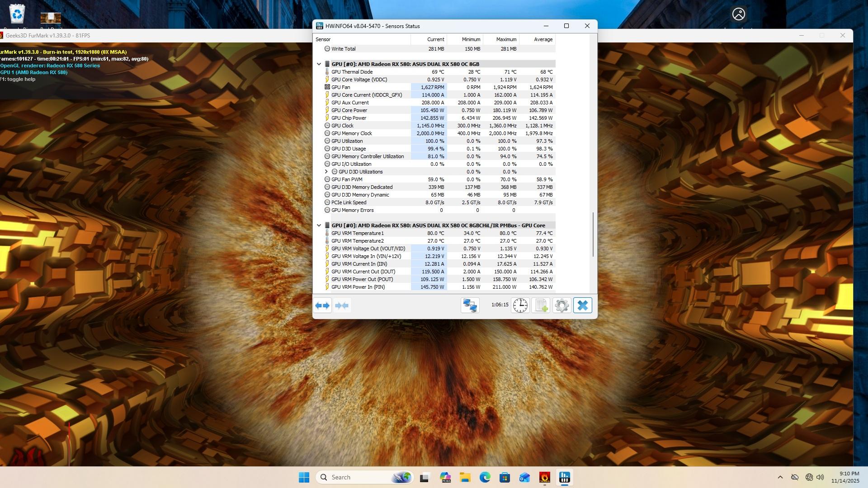Select the GPU Memory Clock row
This screenshot has height=488, width=868.
tap(434, 133)
